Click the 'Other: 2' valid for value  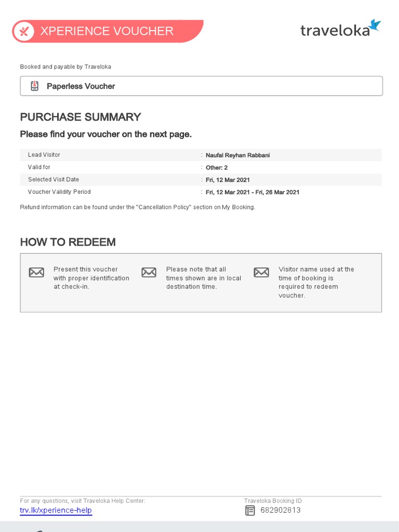pyautogui.click(x=217, y=168)
